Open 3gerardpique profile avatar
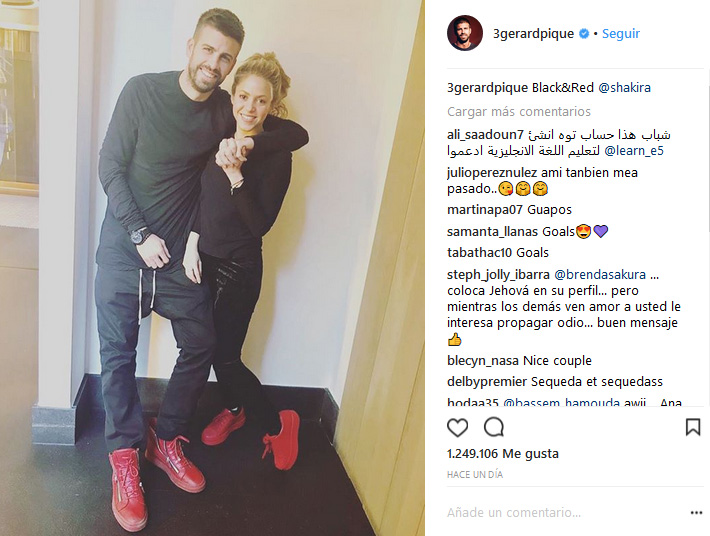Screen dimensions: 710x536 coord(465,33)
